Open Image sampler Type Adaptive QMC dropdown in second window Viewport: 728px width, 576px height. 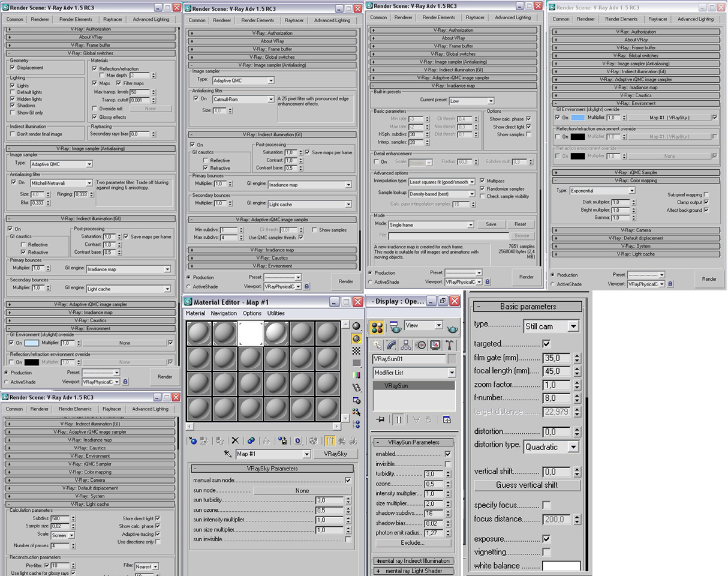coord(242,80)
